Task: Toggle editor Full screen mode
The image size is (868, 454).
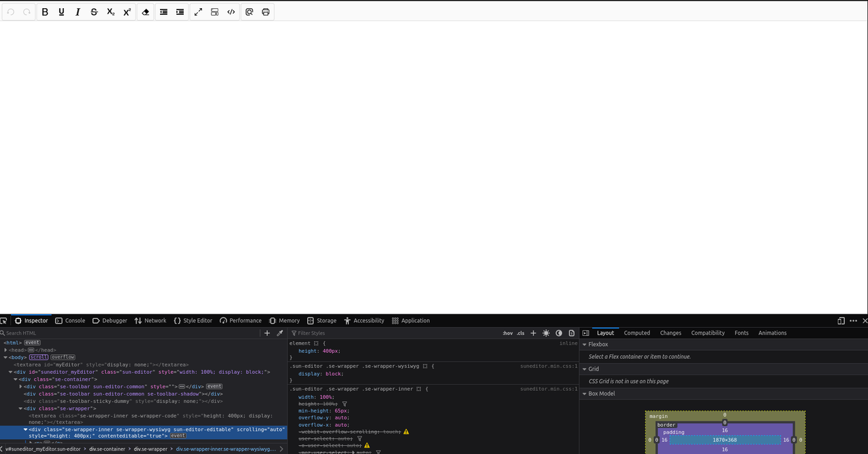Action: (x=198, y=12)
